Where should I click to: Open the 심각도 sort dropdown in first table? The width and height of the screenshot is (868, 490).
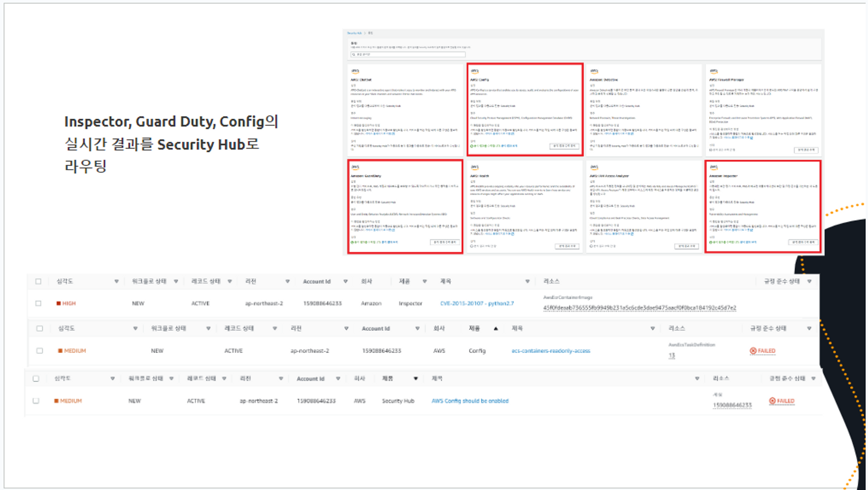pyautogui.click(x=116, y=281)
